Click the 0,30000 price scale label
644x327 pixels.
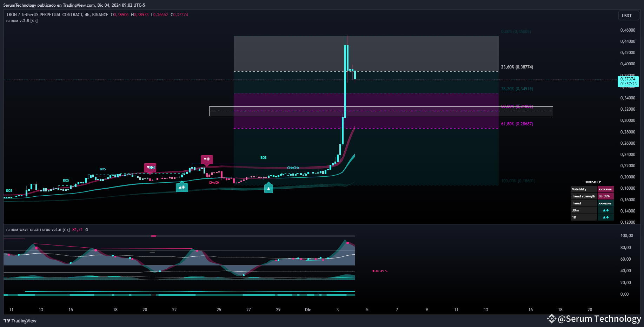tap(628, 120)
